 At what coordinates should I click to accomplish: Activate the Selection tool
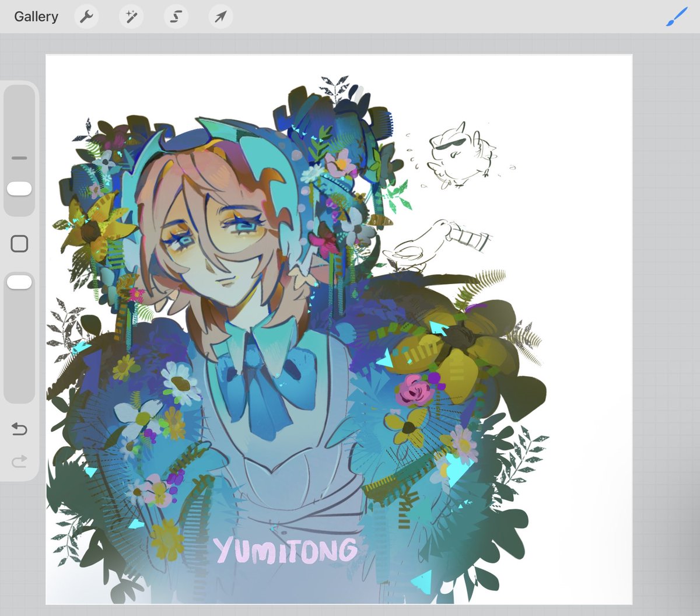coord(176,17)
